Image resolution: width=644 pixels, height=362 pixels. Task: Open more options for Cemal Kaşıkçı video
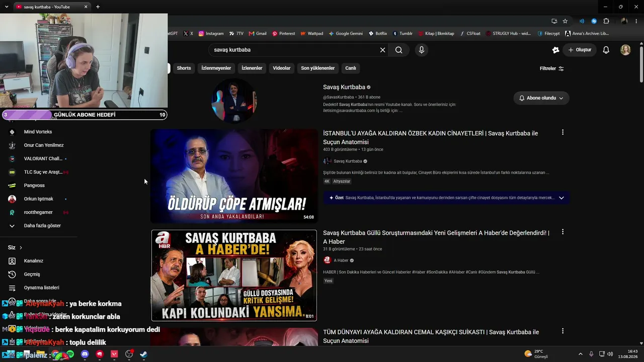click(562, 331)
